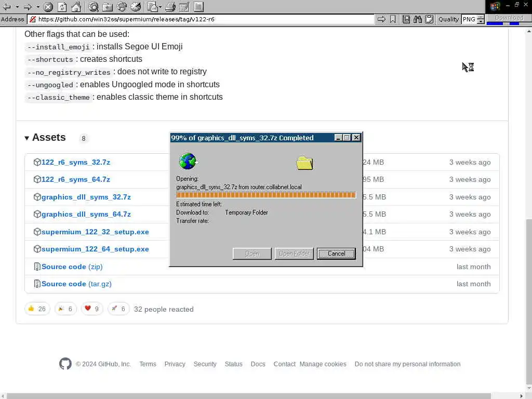Click the folder icon in download dialog

pyautogui.click(x=304, y=163)
